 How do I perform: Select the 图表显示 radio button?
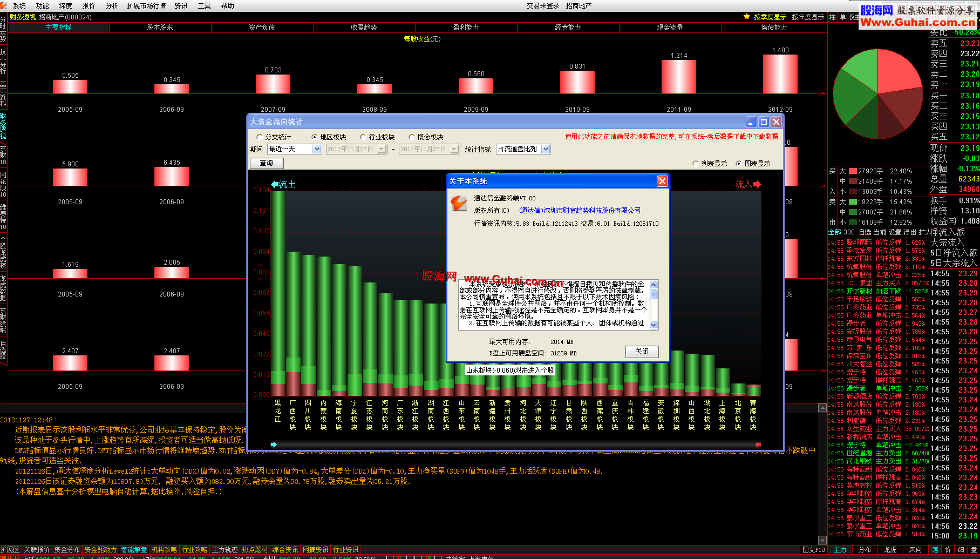[x=739, y=164]
